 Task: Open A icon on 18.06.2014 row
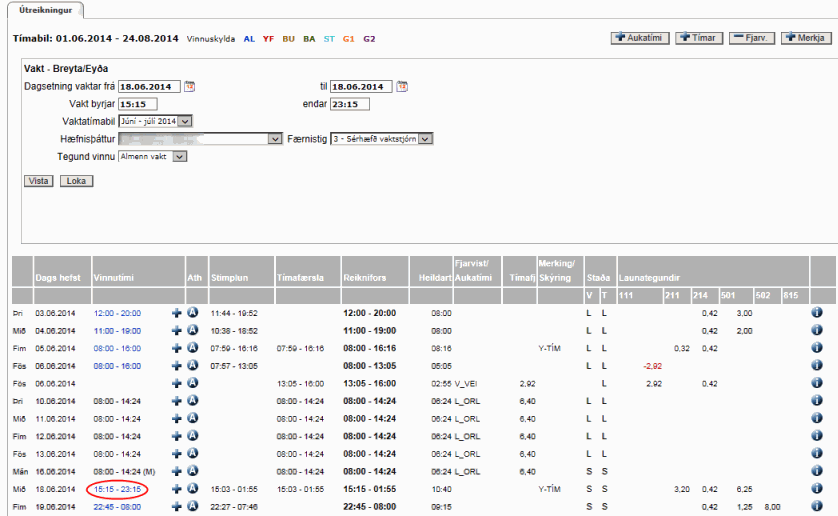click(x=193, y=489)
